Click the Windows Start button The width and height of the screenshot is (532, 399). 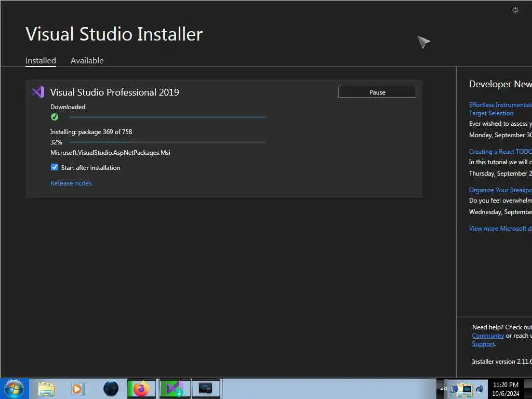pos(14,389)
